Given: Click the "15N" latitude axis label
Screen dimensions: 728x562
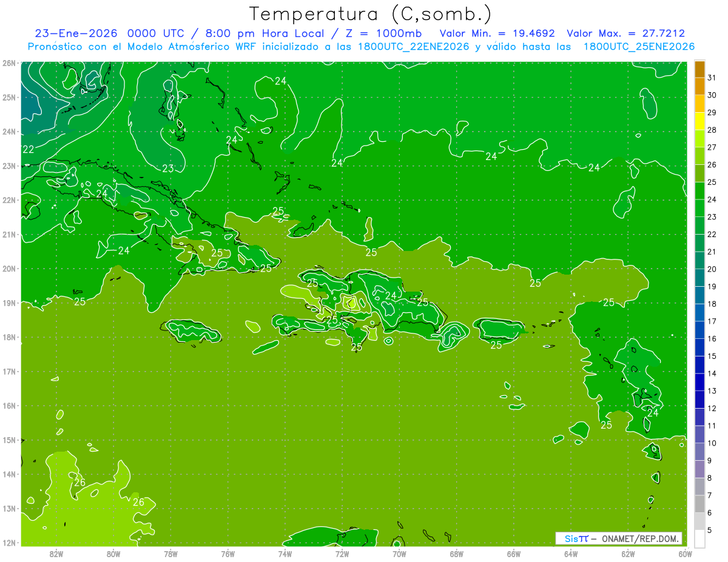Looking at the screenshot, I should pos(8,440).
